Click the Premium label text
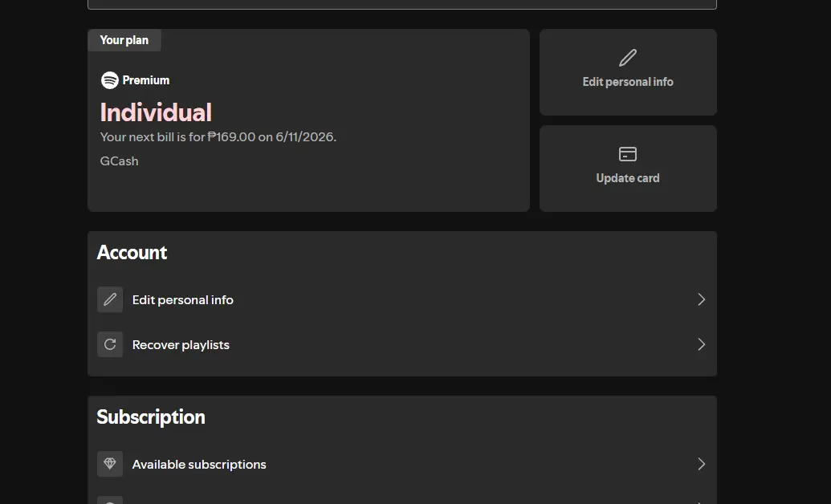The image size is (831, 504). click(146, 80)
